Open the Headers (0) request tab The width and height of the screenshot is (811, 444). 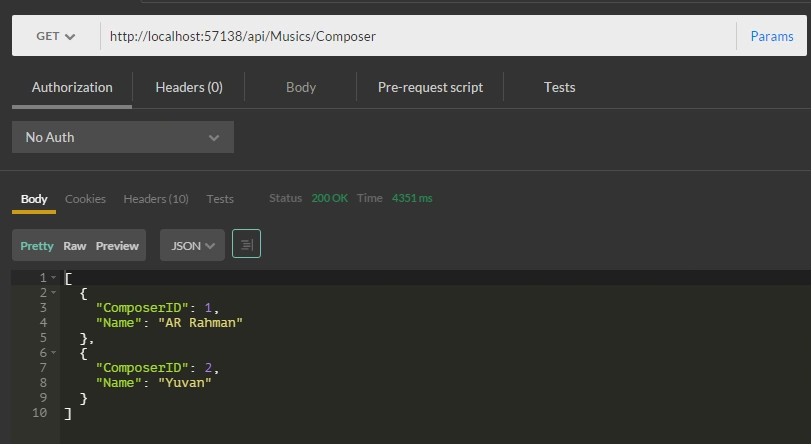click(x=189, y=87)
